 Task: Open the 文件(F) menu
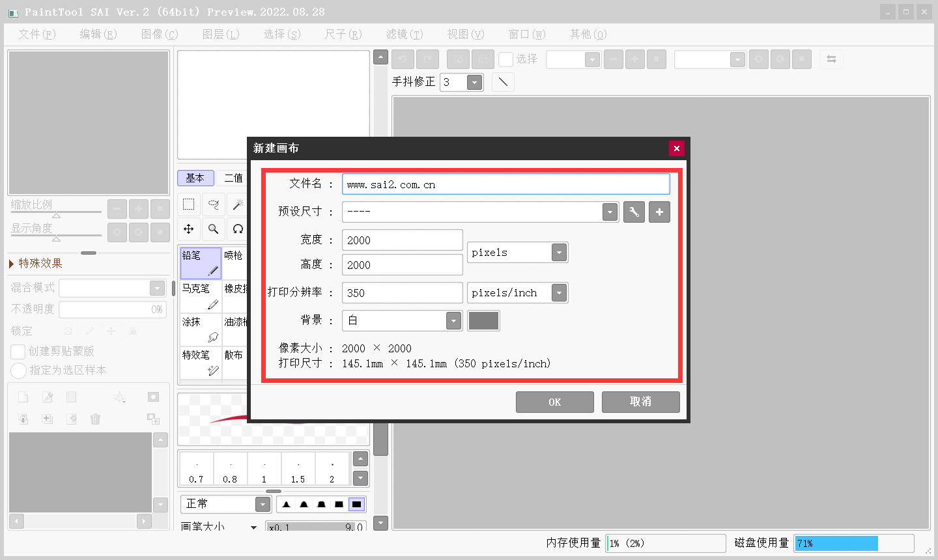(37, 34)
